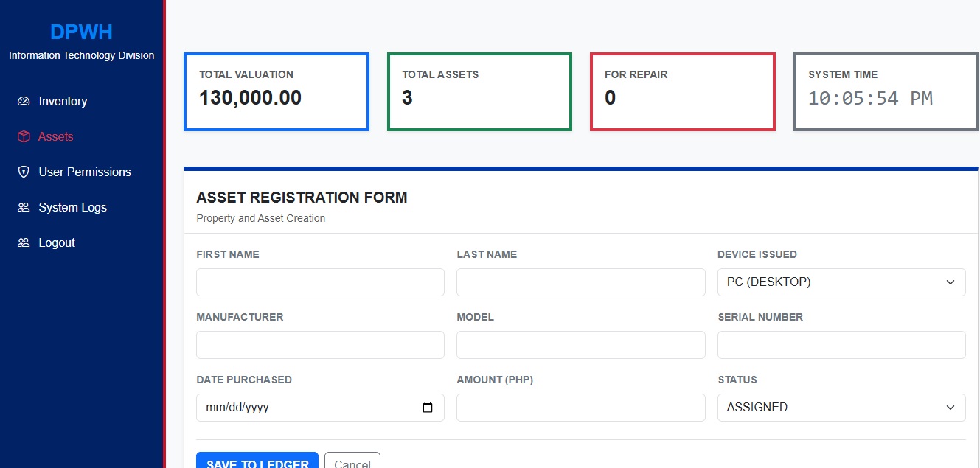The width and height of the screenshot is (980, 468).
Task: Click the Date Purchased mm/dd/yyyy field
Action: (x=320, y=408)
